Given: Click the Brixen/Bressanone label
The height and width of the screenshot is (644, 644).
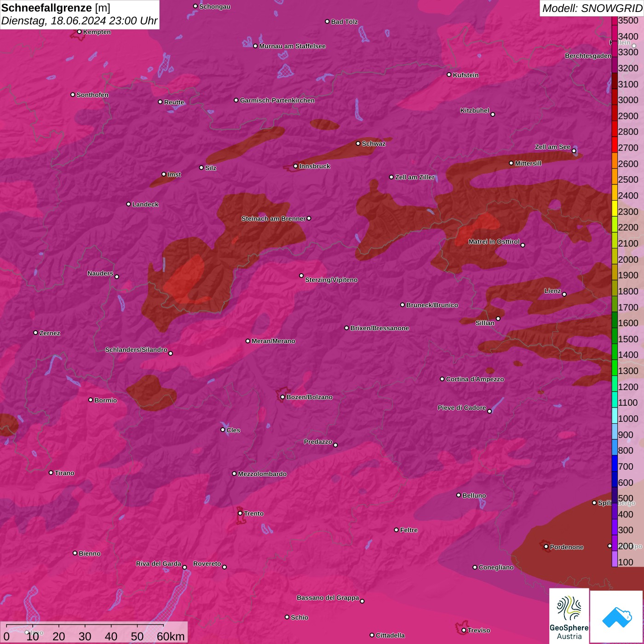Looking at the screenshot, I should tap(380, 328).
